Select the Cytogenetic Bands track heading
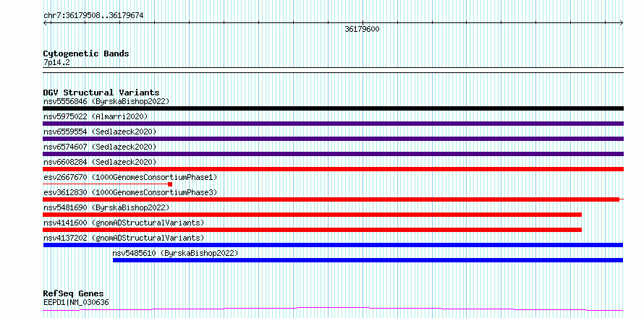644x318 pixels. pos(86,53)
